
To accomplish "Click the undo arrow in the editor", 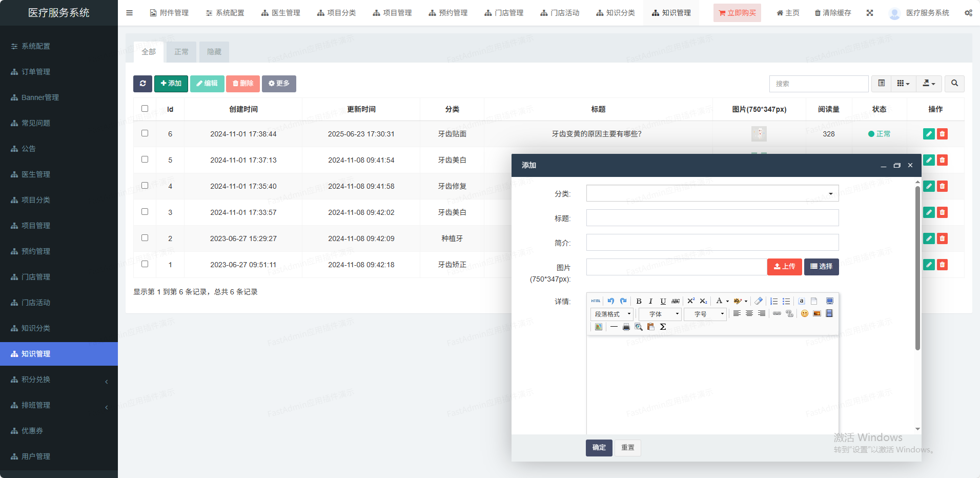I will [610, 301].
